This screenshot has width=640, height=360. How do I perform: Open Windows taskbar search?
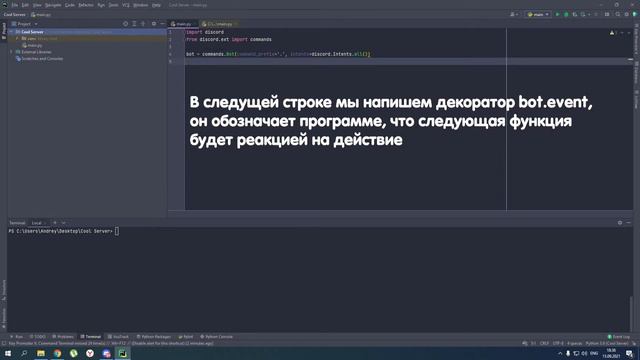(24, 353)
